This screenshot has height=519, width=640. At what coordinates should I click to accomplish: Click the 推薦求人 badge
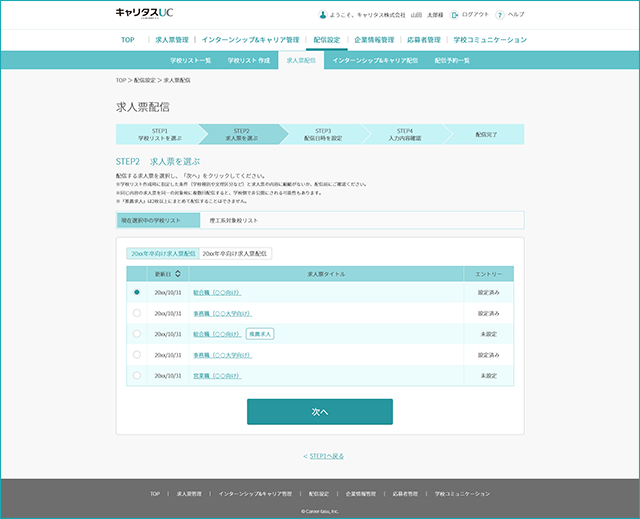260,334
